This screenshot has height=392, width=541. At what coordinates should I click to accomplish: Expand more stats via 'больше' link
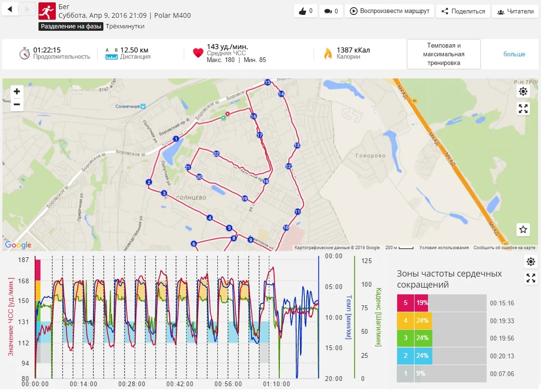coord(514,54)
